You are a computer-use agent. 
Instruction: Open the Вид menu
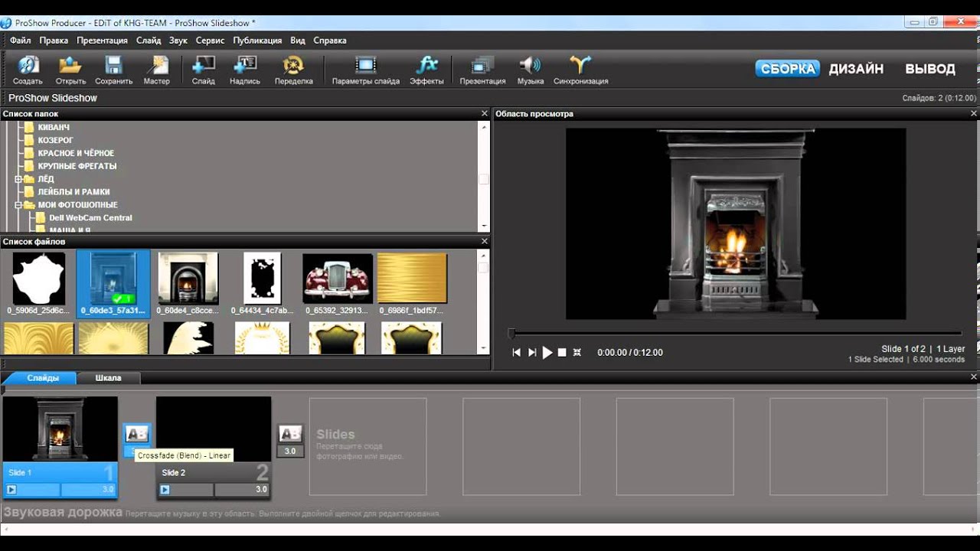click(298, 41)
